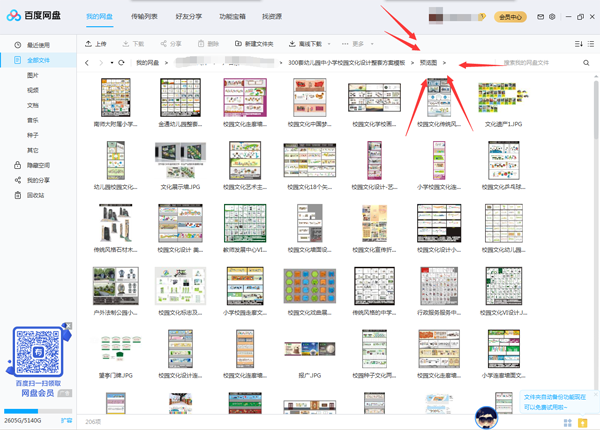
Task: Select the 文化展示墙.JPG thumbnail
Action: point(180,160)
